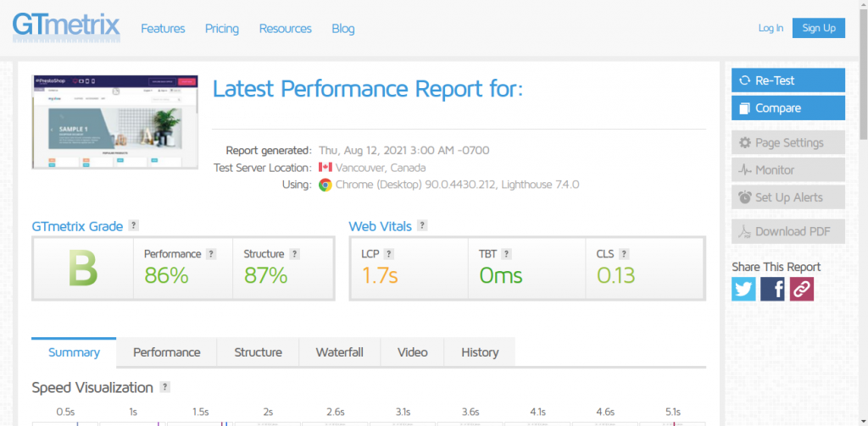The image size is (868, 426).
Task: Click the Share This Report label
Action: click(776, 268)
